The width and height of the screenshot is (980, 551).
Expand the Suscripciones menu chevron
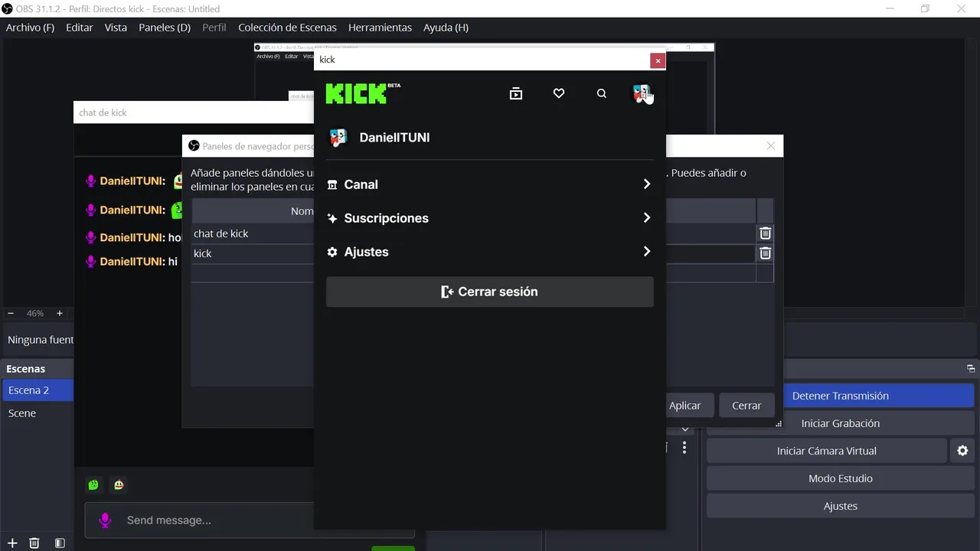[x=647, y=218]
